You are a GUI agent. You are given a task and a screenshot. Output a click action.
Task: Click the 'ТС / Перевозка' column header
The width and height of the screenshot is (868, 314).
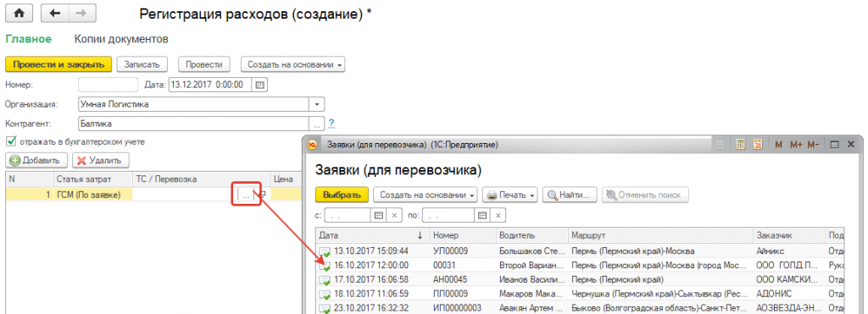[x=202, y=179]
